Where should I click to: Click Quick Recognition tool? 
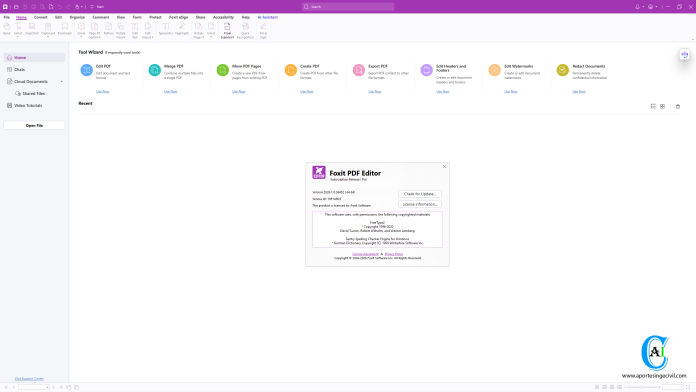point(245,31)
